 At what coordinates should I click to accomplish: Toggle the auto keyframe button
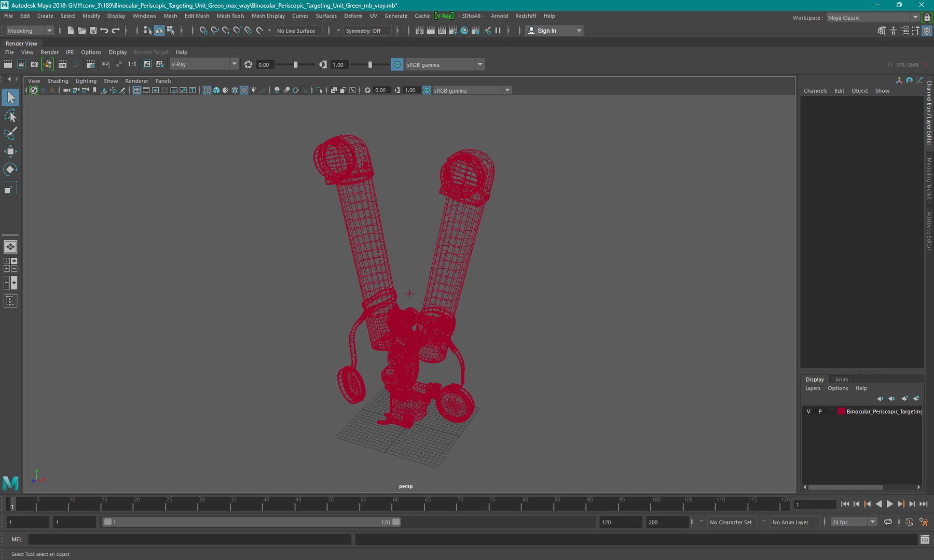coord(909,522)
